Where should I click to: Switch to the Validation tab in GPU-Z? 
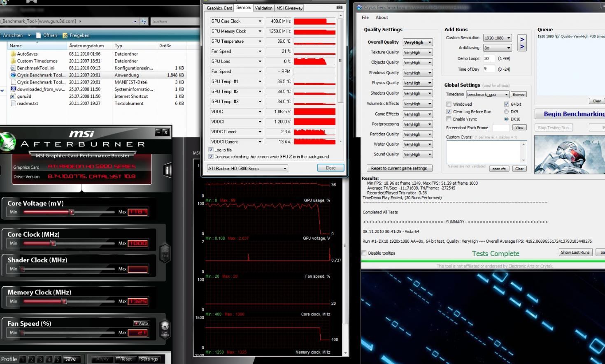click(263, 8)
